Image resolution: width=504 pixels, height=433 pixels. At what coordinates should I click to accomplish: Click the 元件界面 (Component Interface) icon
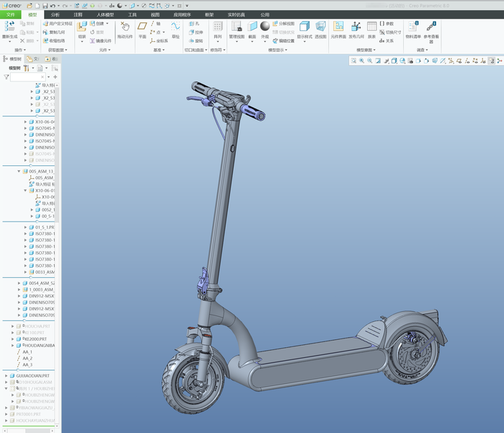[x=338, y=27]
